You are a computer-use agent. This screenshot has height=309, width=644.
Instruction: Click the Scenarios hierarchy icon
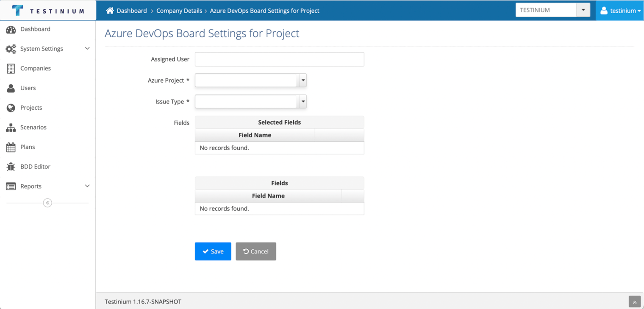11,128
